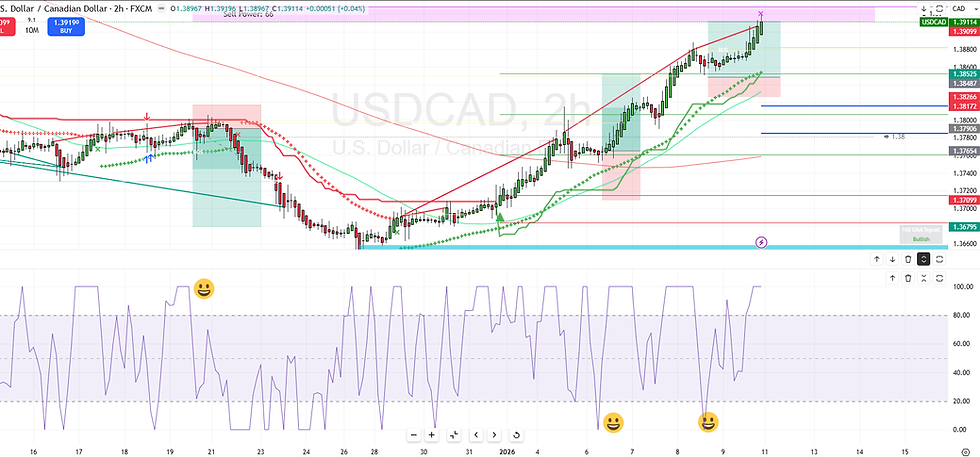Maximize the main chart pane, top corner icon
The height and width of the screenshot is (457, 980).
(939, 8)
